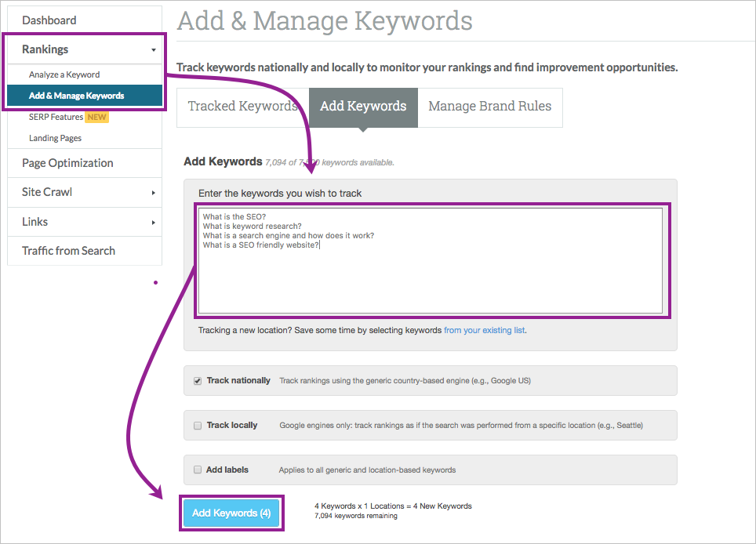Screen dimensions: 756x544
Task: Enable Track locally checkbox
Action: (198, 426)
